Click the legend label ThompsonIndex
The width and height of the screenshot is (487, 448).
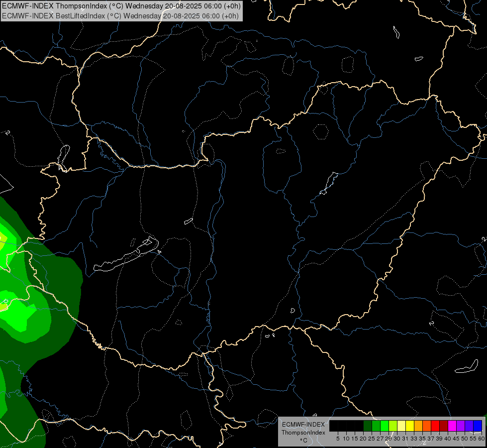(x=303, y=433)
